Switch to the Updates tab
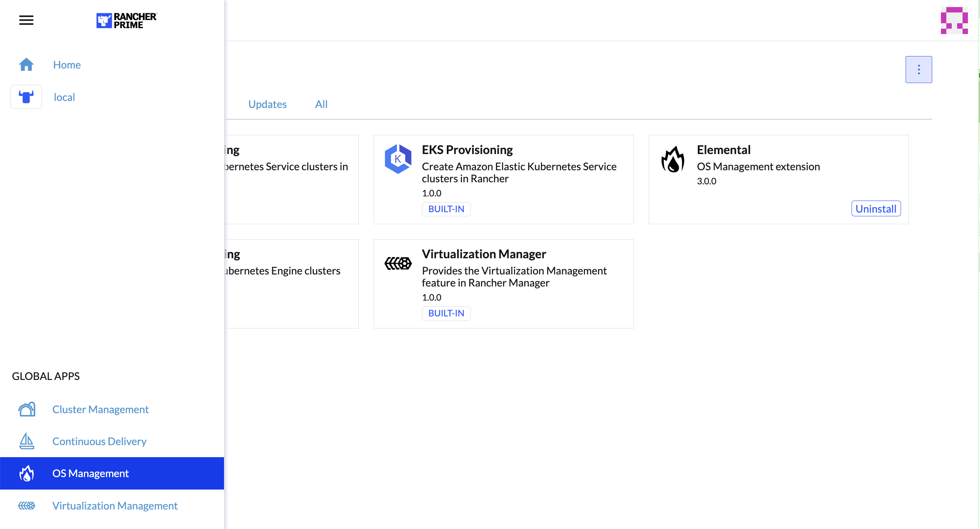The height and width of the screenshot is (529, 980). click(x=267, y=104)
